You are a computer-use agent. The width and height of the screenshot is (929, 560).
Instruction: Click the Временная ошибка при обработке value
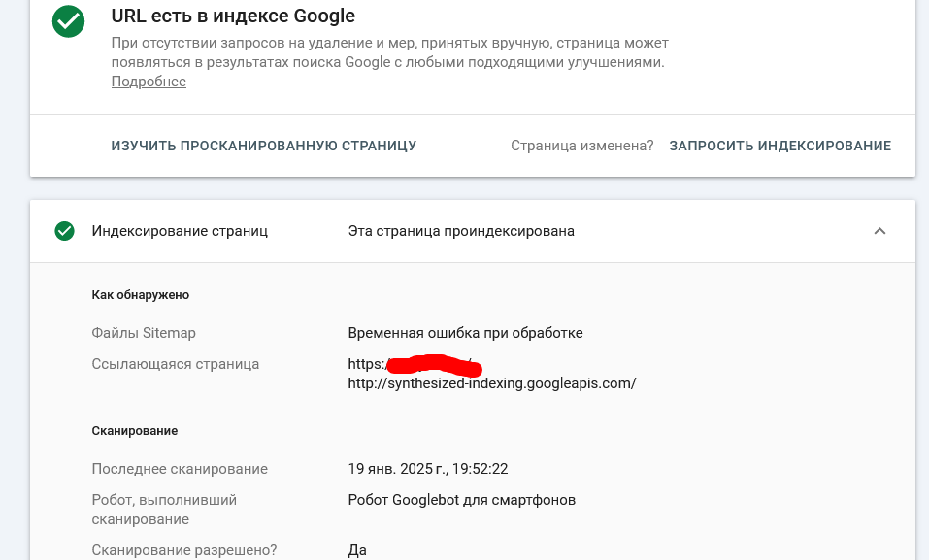[x=465, y=333]
